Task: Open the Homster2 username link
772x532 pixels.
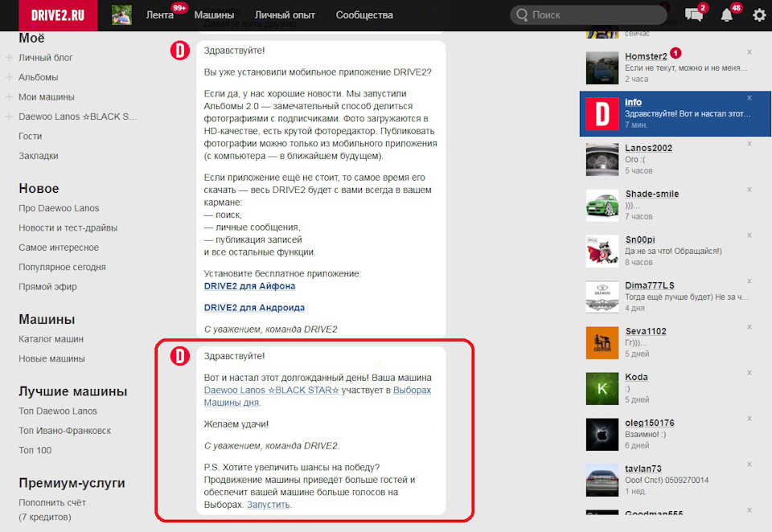Action: click(x=646, y=56)
